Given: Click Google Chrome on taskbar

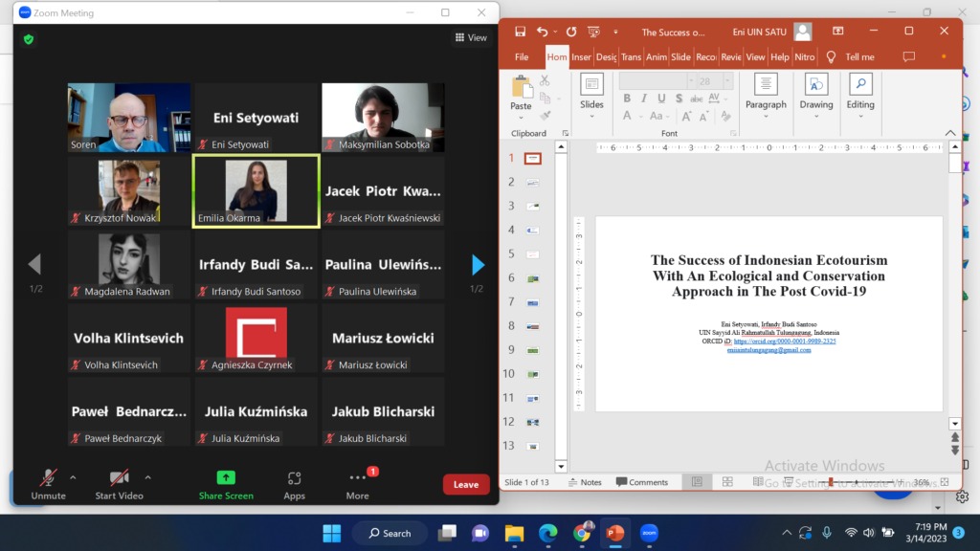Looking at the screenshot, I should [582, 533].
